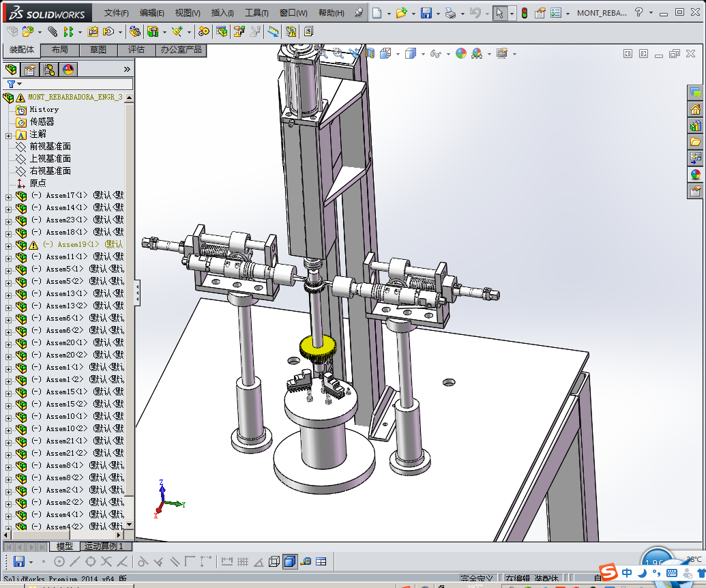This screenshot has width=706, height=588.
Task: Open the Hide/Show Items glasses dropdown
Action: tap(435, 53)
